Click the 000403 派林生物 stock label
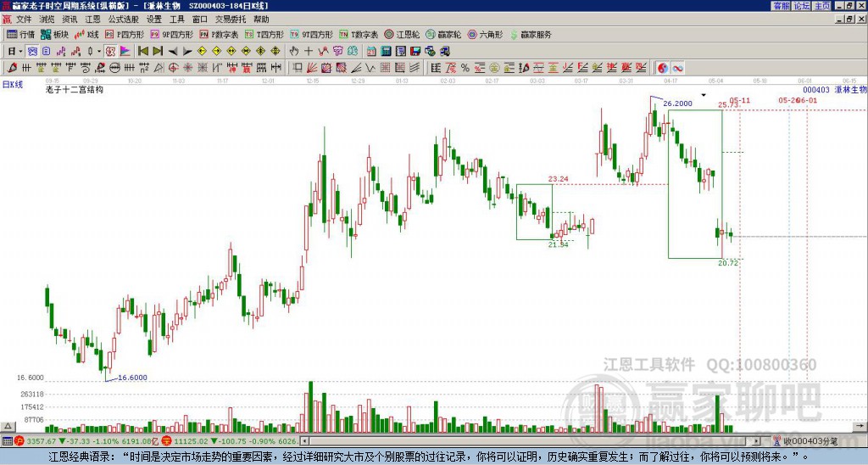868x465 pixels. coord(834,90)
